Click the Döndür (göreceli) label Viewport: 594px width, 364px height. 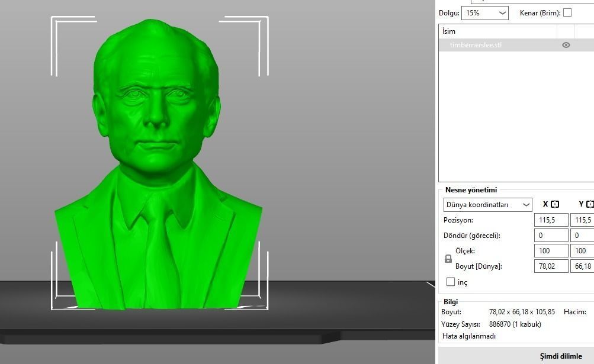click(471, 236)
